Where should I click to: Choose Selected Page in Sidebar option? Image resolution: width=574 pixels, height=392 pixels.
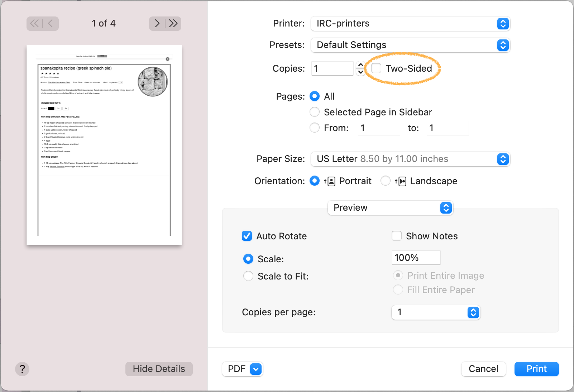pos(315,112)
